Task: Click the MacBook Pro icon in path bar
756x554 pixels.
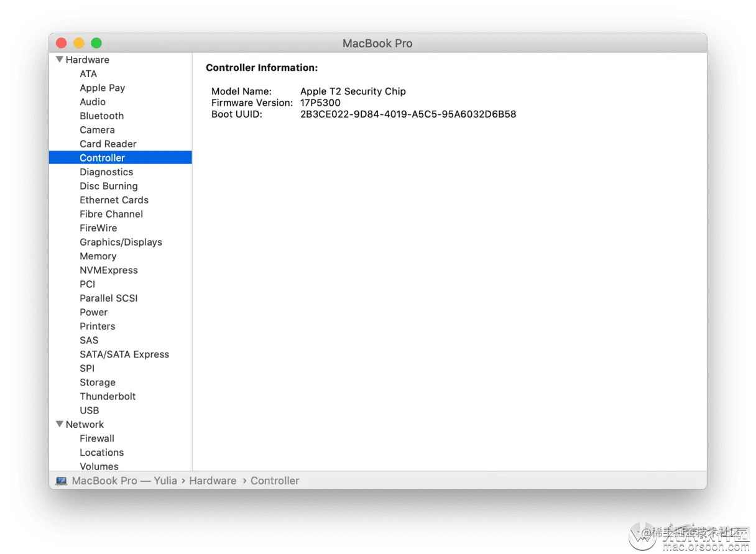Action: pyautogui.click(x=61, y=481)
